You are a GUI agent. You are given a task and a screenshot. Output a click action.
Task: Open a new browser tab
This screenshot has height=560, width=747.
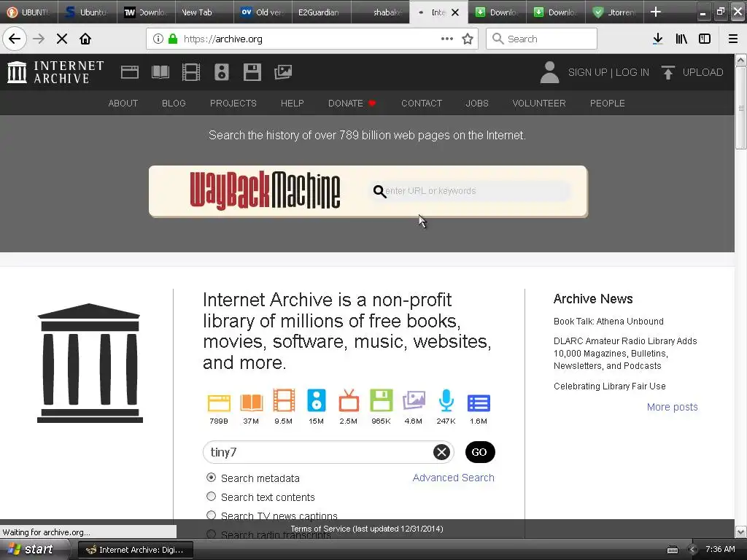coord(656,12)
